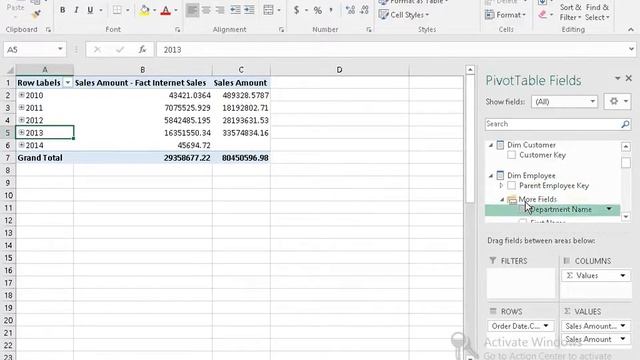
Task: Decrease decimal places
Action: [x=364, y=10]
